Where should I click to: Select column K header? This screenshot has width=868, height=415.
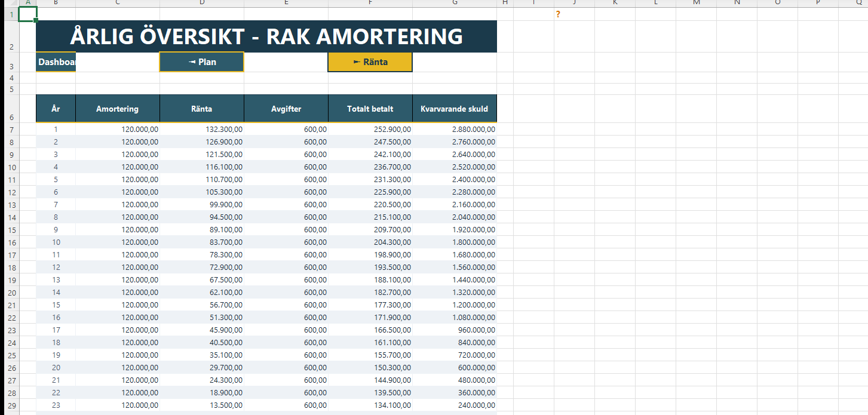click(615, 3)
